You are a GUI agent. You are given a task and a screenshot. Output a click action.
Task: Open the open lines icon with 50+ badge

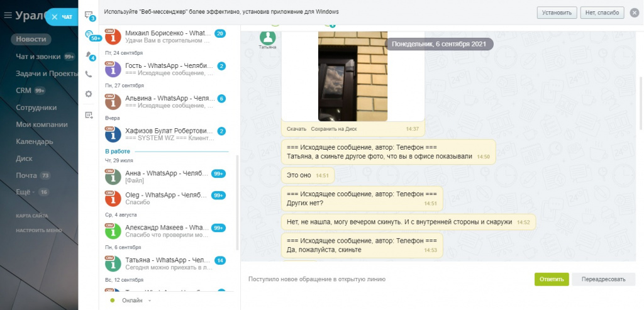click(x=89, y=35)
